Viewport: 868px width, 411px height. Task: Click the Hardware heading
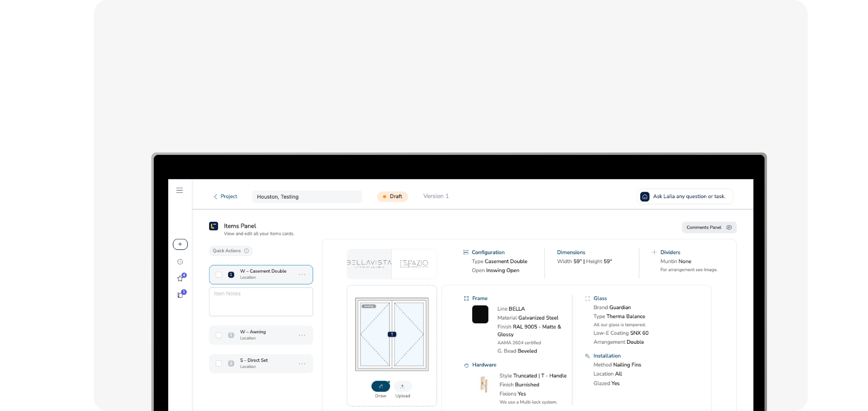click(484, 365)
